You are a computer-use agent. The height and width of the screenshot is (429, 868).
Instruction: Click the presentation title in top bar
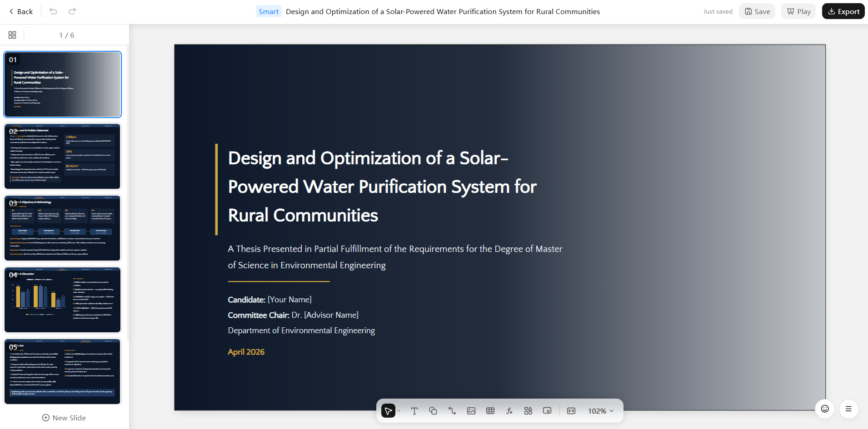pyautogui.click(x=443, y=11)
